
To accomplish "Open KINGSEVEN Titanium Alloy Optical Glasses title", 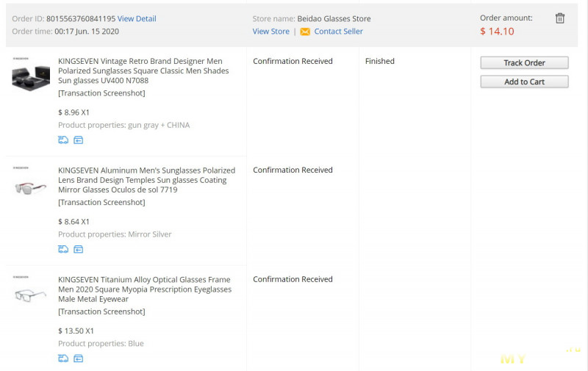I will pyautogui.click(x=145, y=289).
